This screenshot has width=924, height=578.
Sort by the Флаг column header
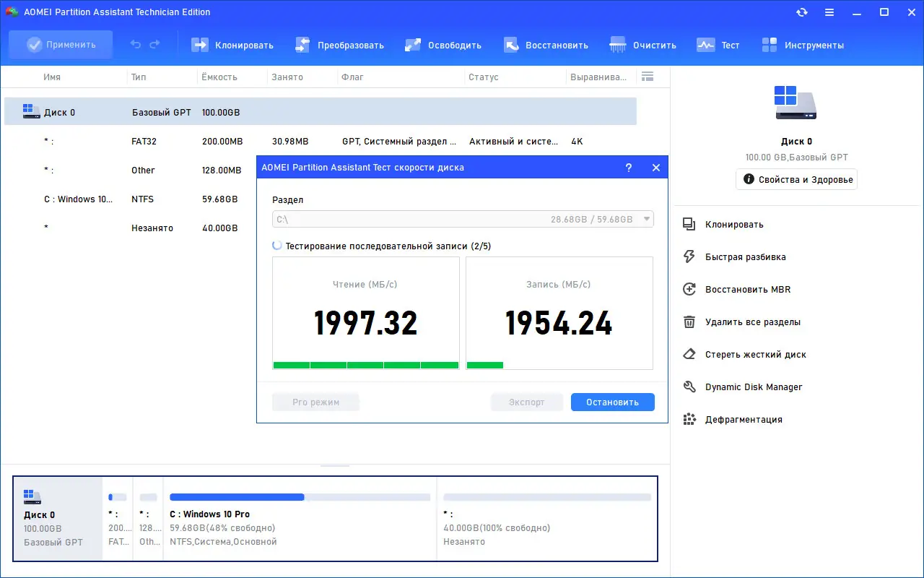click(x=352, y=77)
